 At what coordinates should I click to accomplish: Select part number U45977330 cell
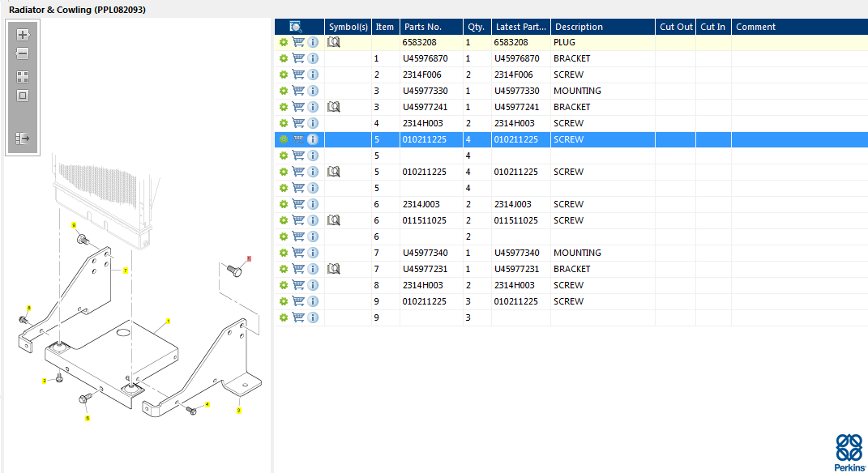click(431, 91)
